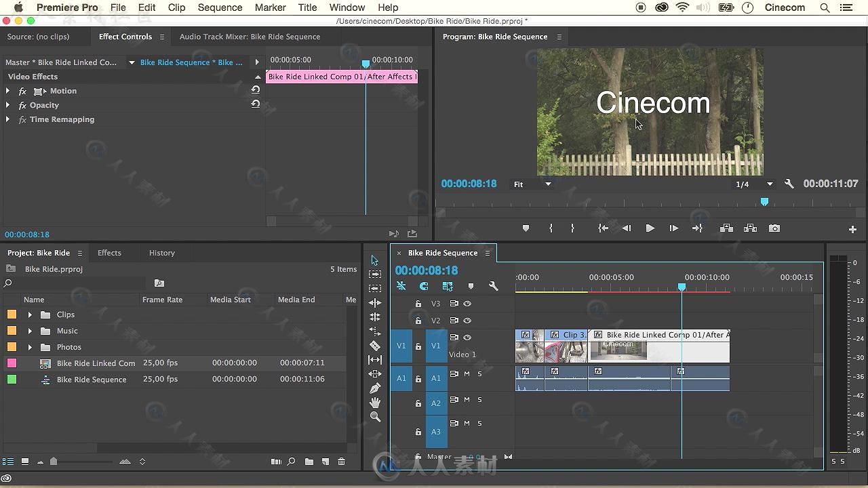
Task: Select the Razor tool
Action: tap(375, 346)
